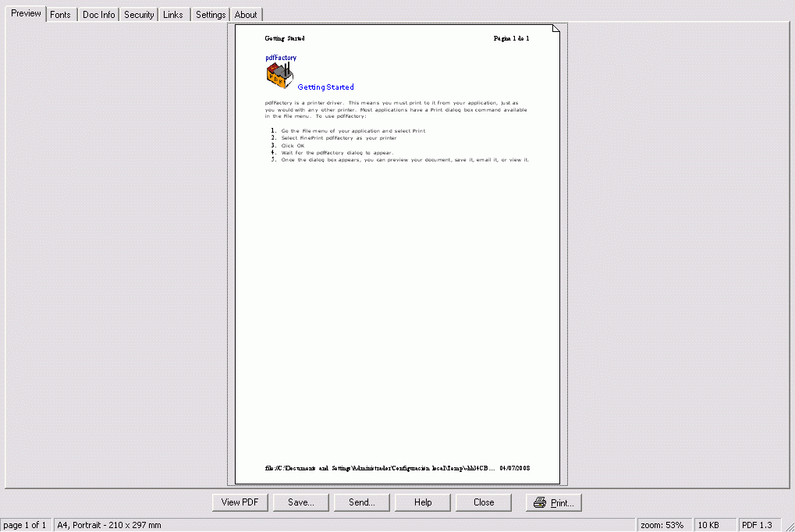This screenshot has width=795, height=532.
Task: Click the 04/07/2008 date in page footer
Action: [x=515, y=468]
